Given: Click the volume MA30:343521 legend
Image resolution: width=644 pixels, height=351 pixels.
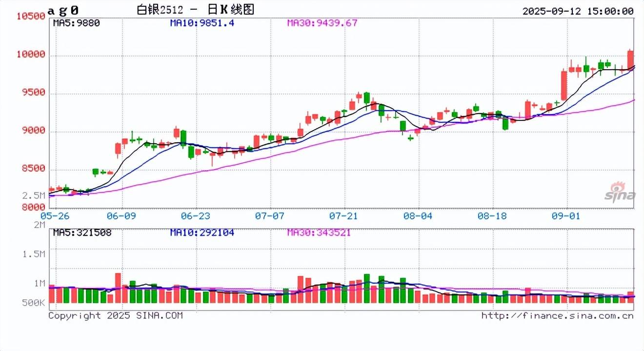Looking at the screenshot, I should [x=319, y=233].
